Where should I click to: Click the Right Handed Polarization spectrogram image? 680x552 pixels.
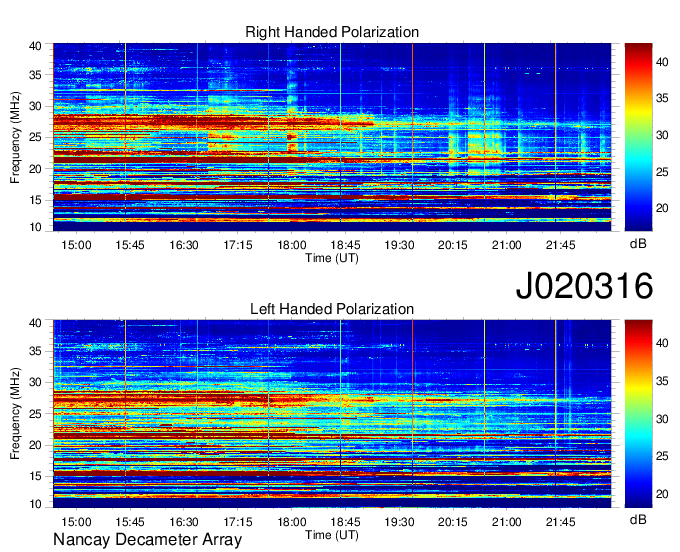[x=332, y=137]
